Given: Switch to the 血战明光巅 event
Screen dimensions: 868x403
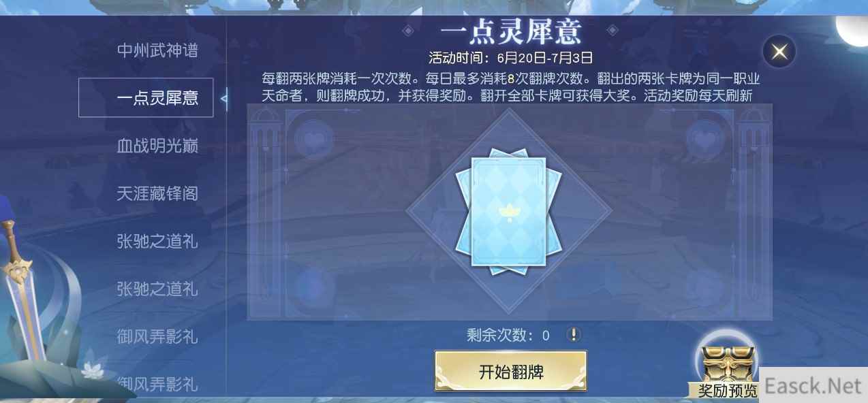Looking at the screenshot, I should [157, 146].
